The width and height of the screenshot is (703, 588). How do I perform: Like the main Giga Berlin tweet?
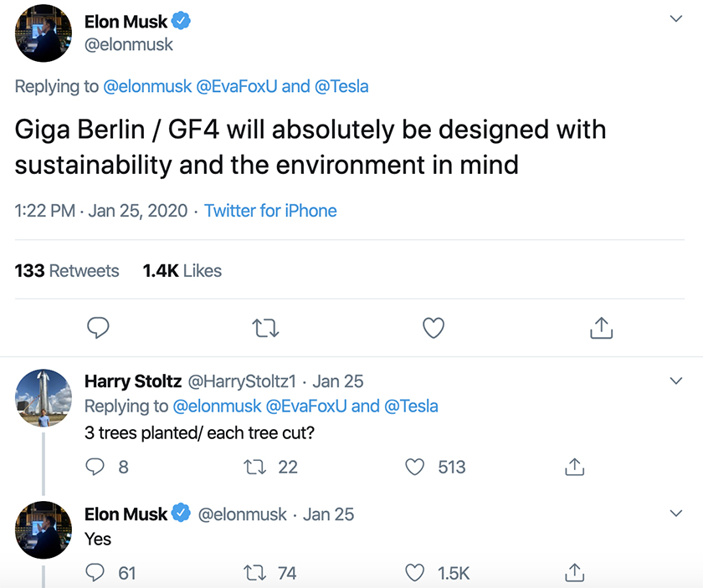coord(433,328)
